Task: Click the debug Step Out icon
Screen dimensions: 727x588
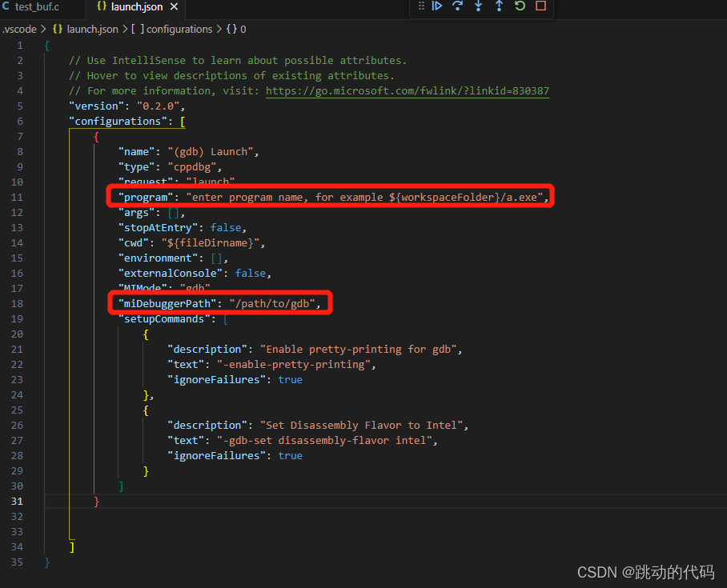Action: click(x=499, y=6)
